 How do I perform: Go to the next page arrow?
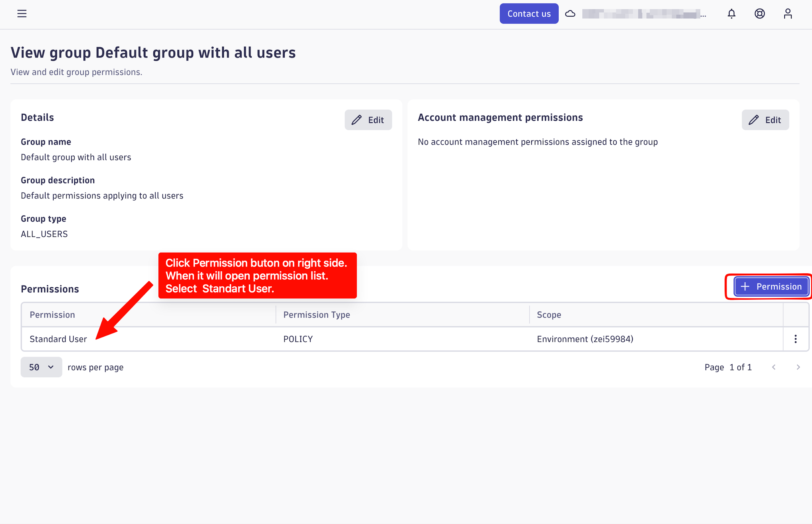798,367
